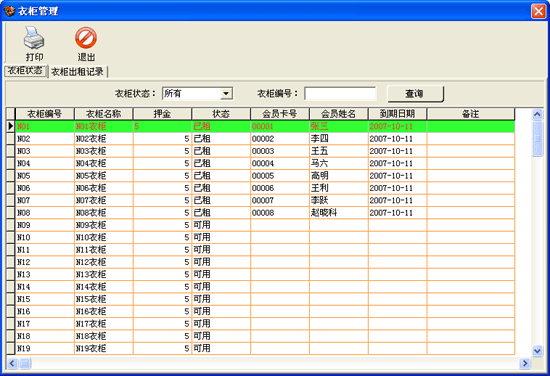Image resolution: width=550 pixels, height=376 pixels.
Task: Select cell N03衣柜 in name column
Action: [104, 151]
